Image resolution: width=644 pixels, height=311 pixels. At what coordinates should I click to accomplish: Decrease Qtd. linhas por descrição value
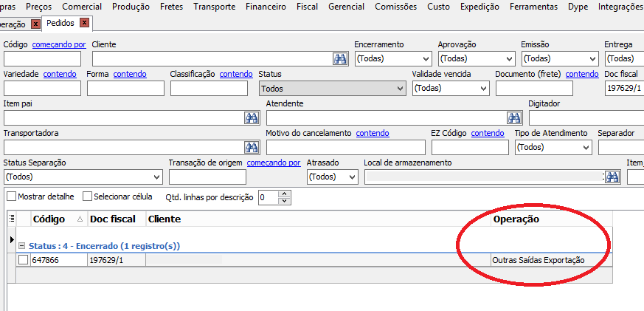coord(285,201)
